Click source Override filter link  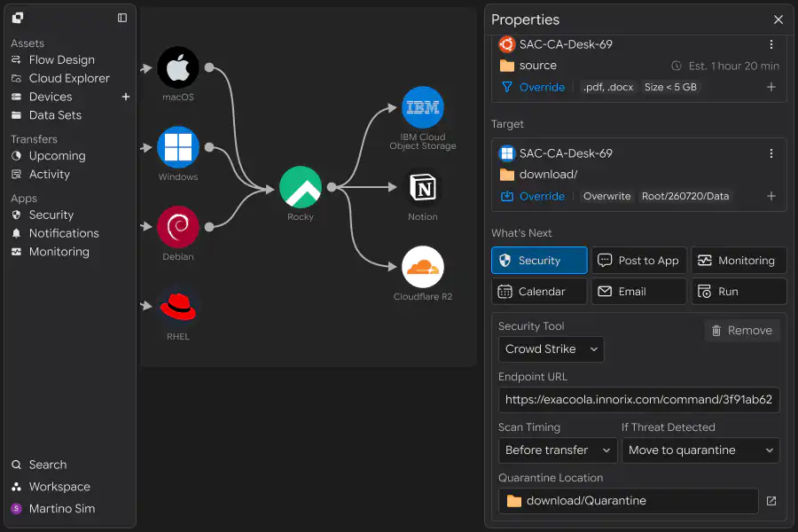pos(542,87)
